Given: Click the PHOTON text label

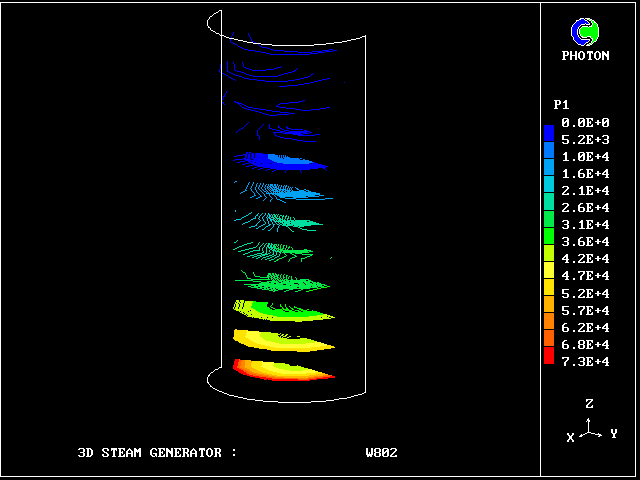Looking at the screenshot, I should pos(585,56).
